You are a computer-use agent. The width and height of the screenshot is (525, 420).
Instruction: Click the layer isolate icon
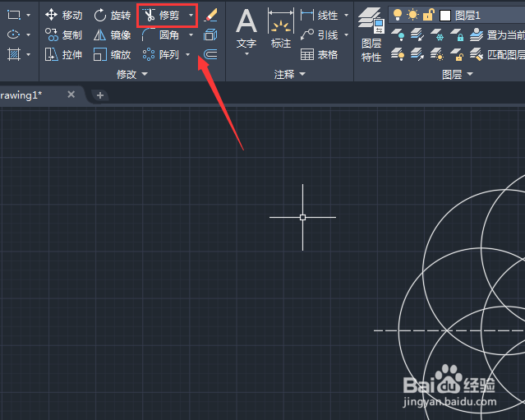coord(417,35)
